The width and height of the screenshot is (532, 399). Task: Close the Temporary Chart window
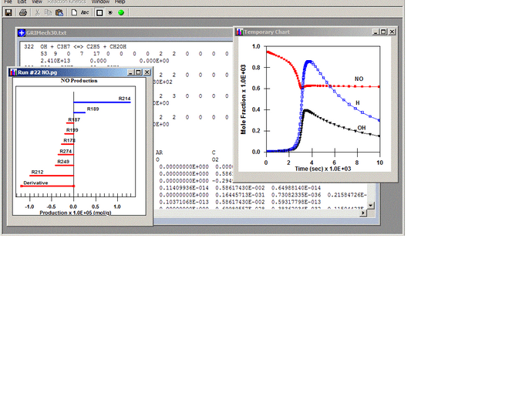(x=392, y=32)
